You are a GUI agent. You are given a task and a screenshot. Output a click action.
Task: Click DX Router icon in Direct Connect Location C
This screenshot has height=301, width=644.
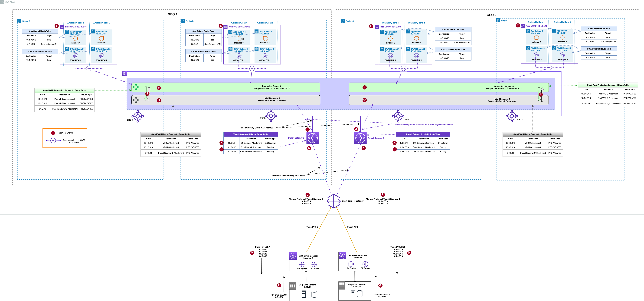pos(365,264)
